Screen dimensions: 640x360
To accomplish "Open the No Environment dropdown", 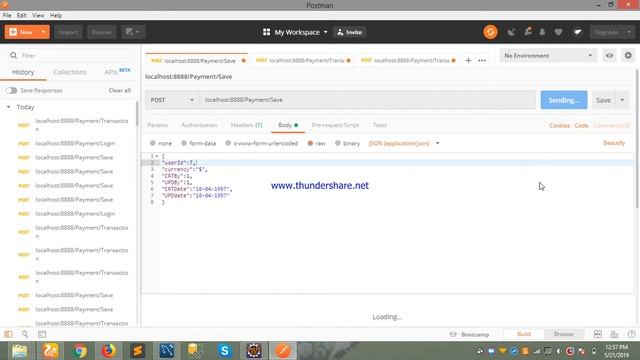I will coord(548,55).
